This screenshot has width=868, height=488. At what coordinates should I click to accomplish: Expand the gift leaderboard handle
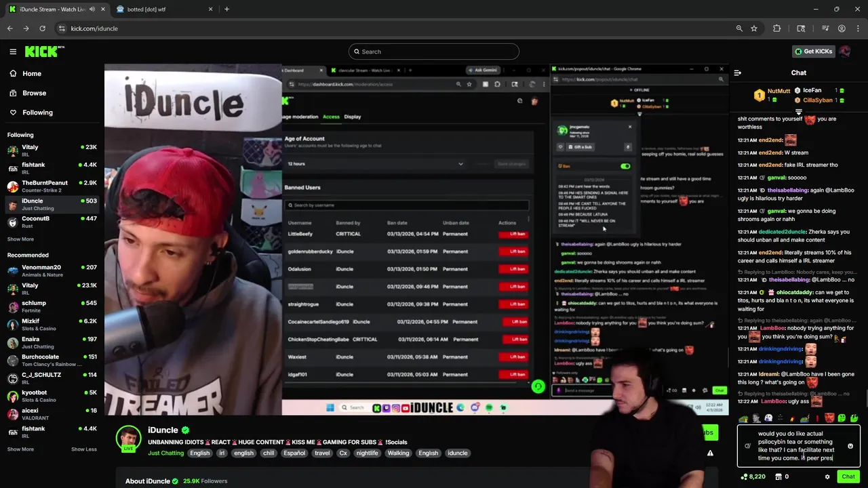(x=798, y=112)
